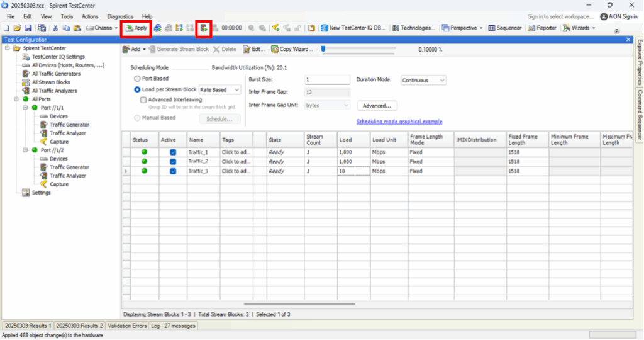Enable the Advanced Interleaving checkbox
The height and width of the screenshot is (340, 644).
pos(143,100)
